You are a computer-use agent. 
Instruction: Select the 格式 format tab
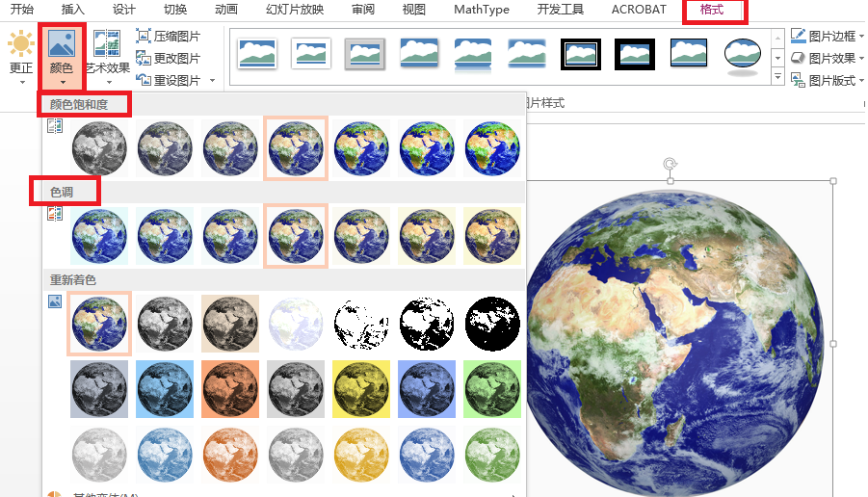click(x=712, y=10)
